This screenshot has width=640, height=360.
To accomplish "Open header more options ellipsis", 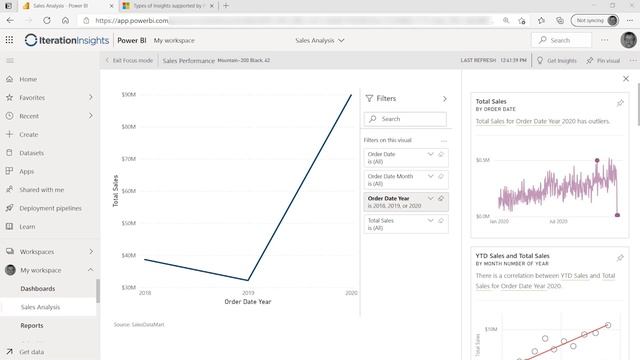I will point(604,40).
